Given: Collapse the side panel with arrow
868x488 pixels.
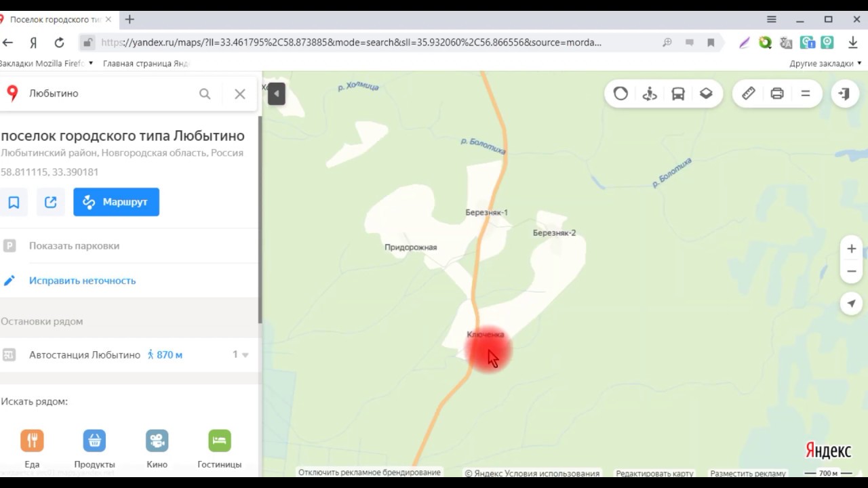Looking at the screenshot, I should (x=276, y=94).
